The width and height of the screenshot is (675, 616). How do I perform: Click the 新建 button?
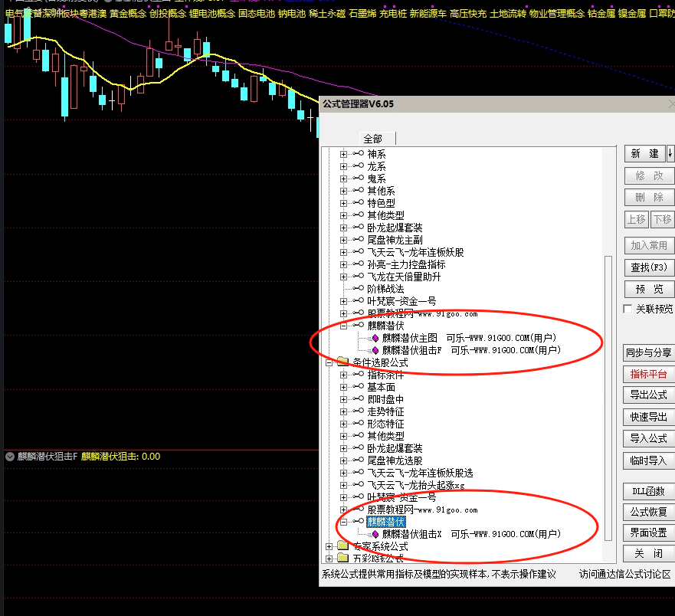pyautogui.click(x=644, y=154)
